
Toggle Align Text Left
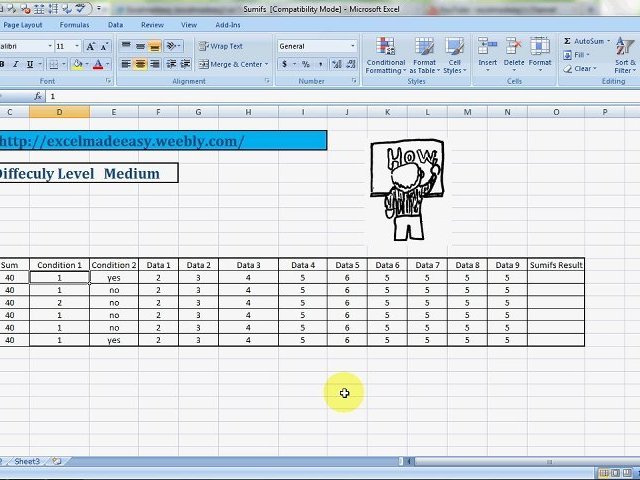pyautogui.click(x=126, y=64)
